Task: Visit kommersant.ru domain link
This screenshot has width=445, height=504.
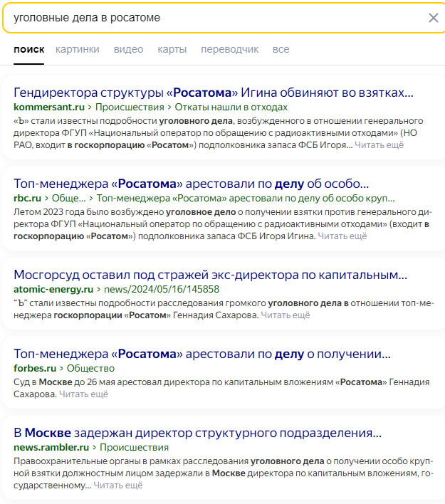Action: coord(49,107)
